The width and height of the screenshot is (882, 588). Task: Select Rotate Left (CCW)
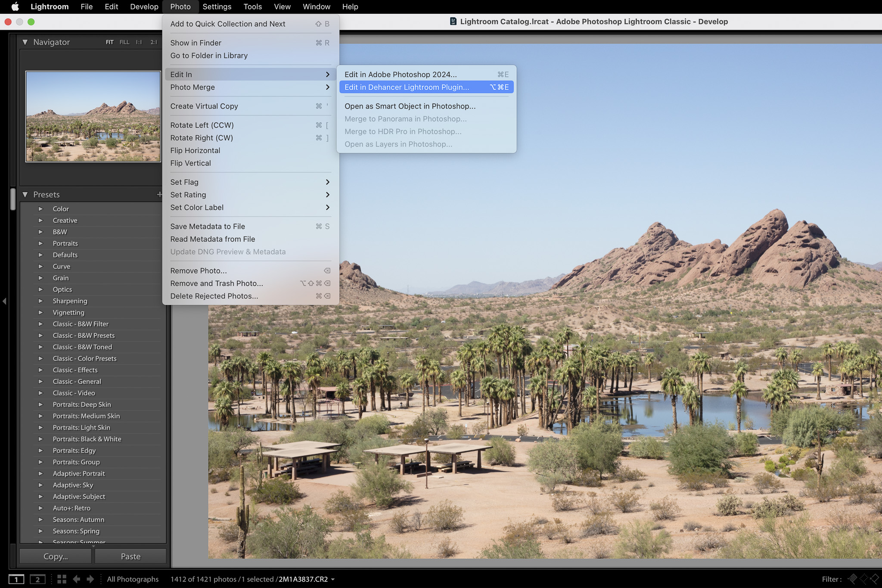[x=251, y=125]
